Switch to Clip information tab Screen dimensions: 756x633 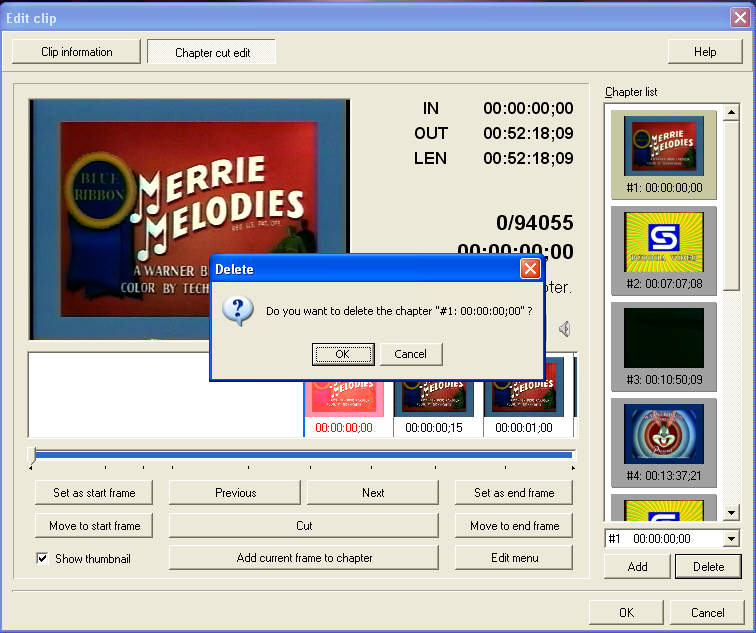77,52
